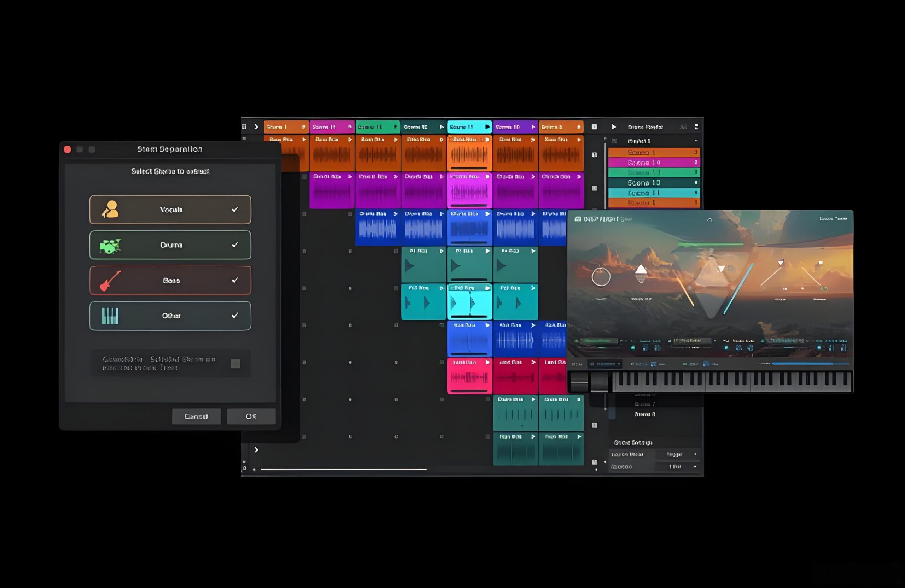The width and height of the screenshot is (905, 588).
Task: Confirm stem extraction with the OK button
Action: click(x=251, y=416)
